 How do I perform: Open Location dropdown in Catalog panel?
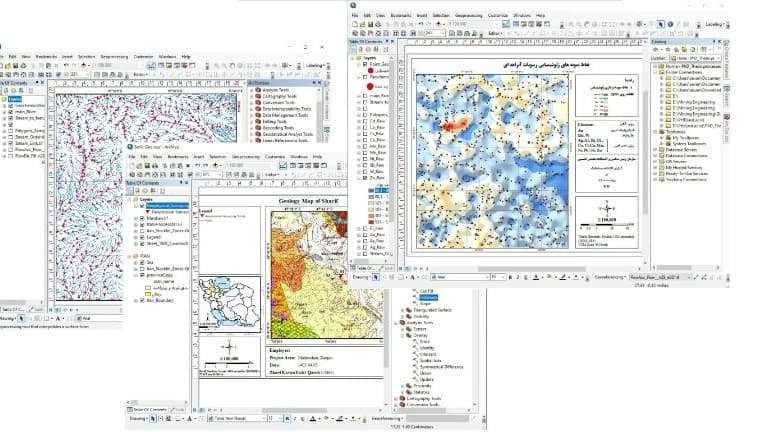coord(694,58)
